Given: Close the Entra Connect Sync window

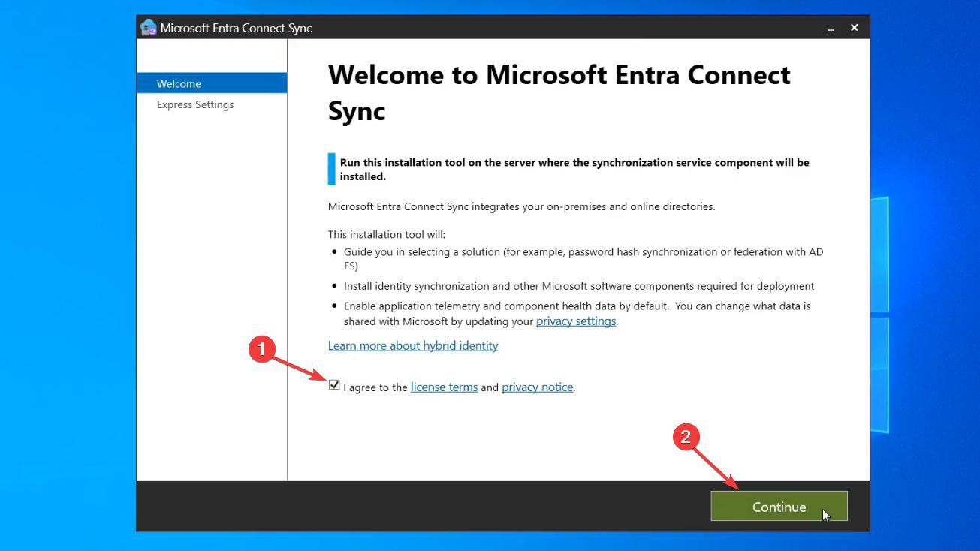Looking at the screenshot, I should pos(854,28).
